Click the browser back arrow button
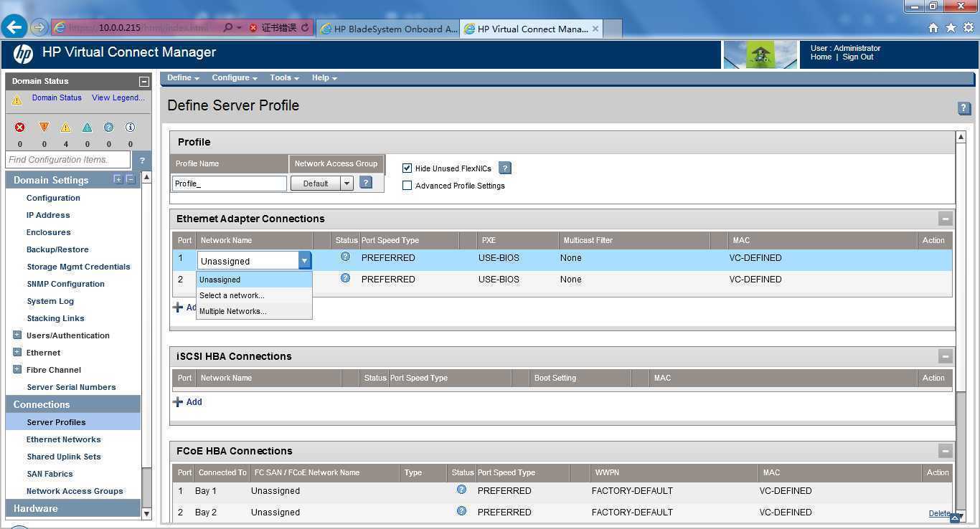 pyautogui.click(x=14, y=27)
